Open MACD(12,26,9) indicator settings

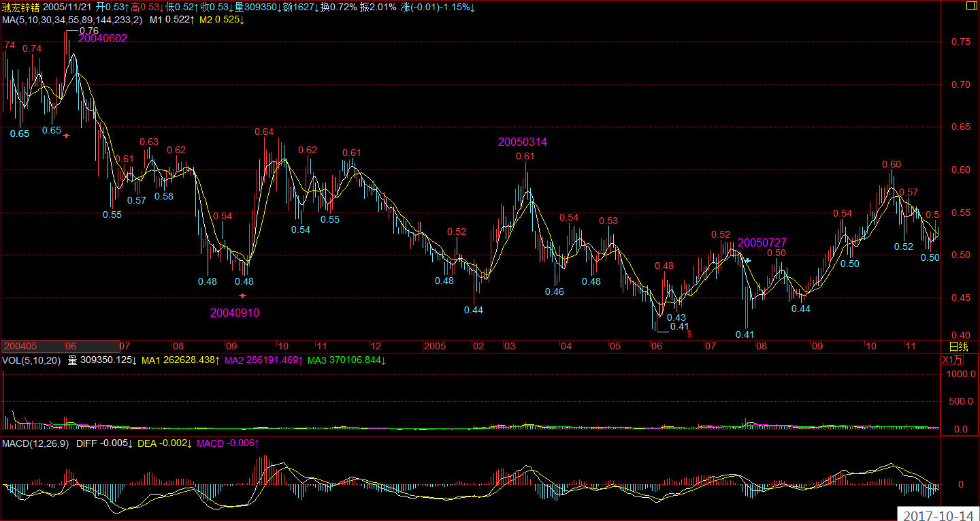35,443
